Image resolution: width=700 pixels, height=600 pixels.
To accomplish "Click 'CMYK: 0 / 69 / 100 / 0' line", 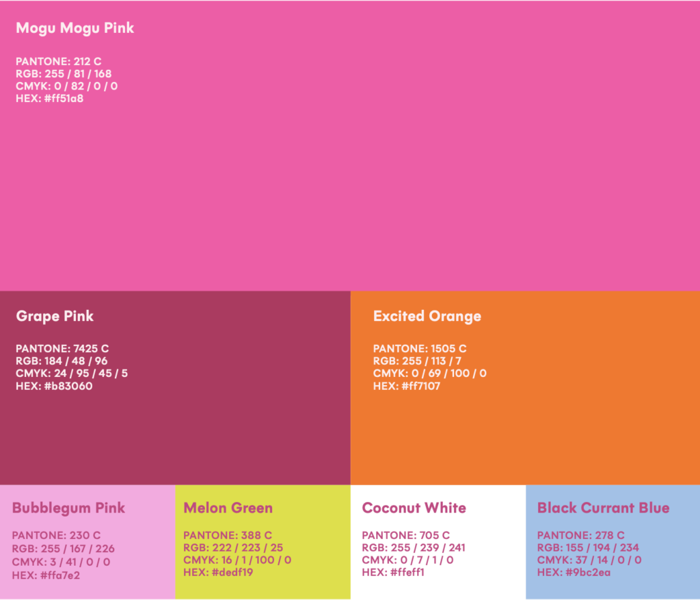I will [430, 374].
